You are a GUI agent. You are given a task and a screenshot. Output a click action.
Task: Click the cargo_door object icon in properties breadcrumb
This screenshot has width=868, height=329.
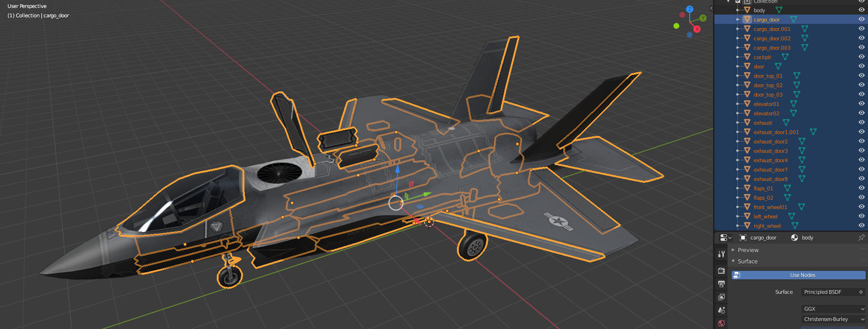[x=743, y=238]
